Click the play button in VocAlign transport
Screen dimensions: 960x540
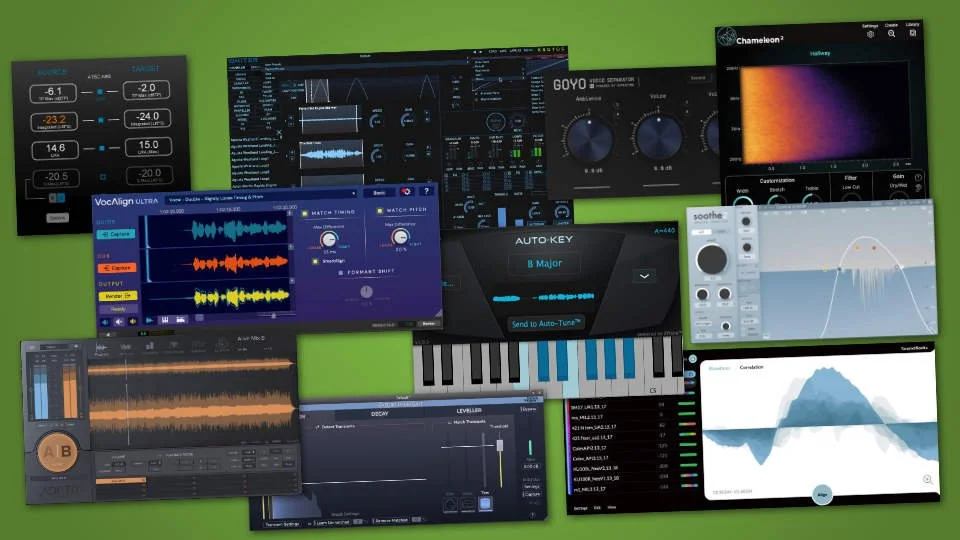[149, 320]
